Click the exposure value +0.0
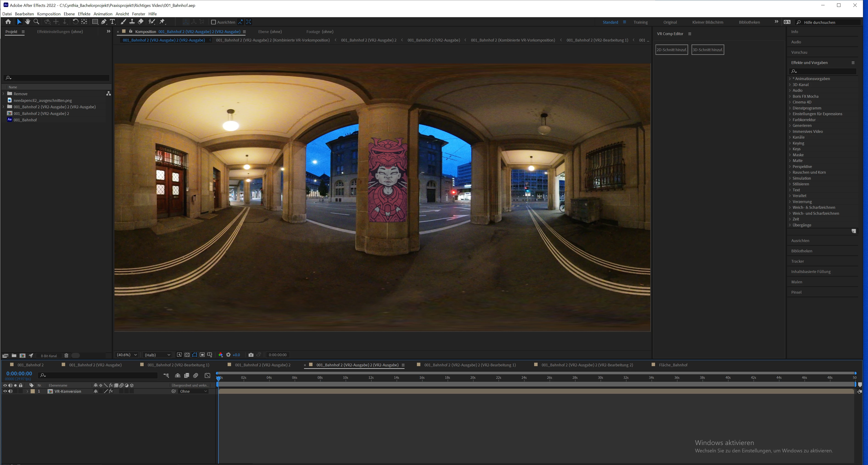 (236, 355)
